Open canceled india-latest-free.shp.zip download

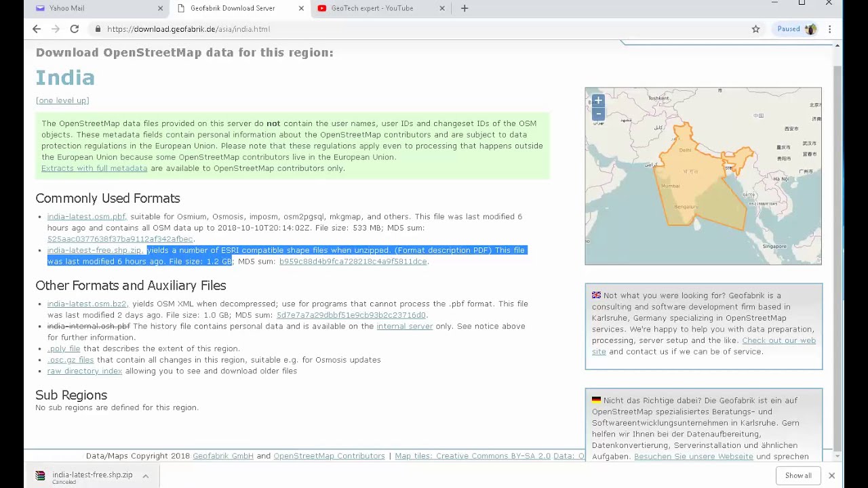click(x=92, y=476)
